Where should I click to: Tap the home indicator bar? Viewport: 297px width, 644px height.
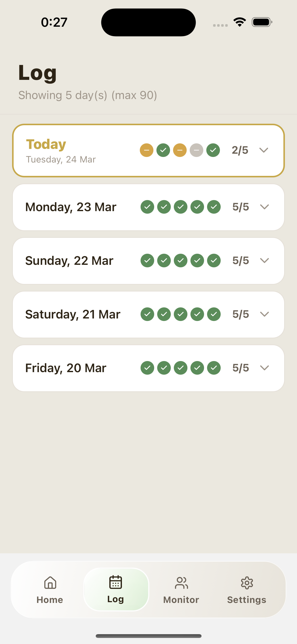pos(148,636)
